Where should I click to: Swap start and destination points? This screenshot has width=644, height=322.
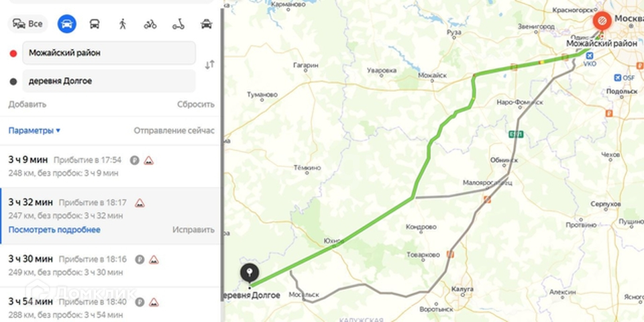coord(210,64)
